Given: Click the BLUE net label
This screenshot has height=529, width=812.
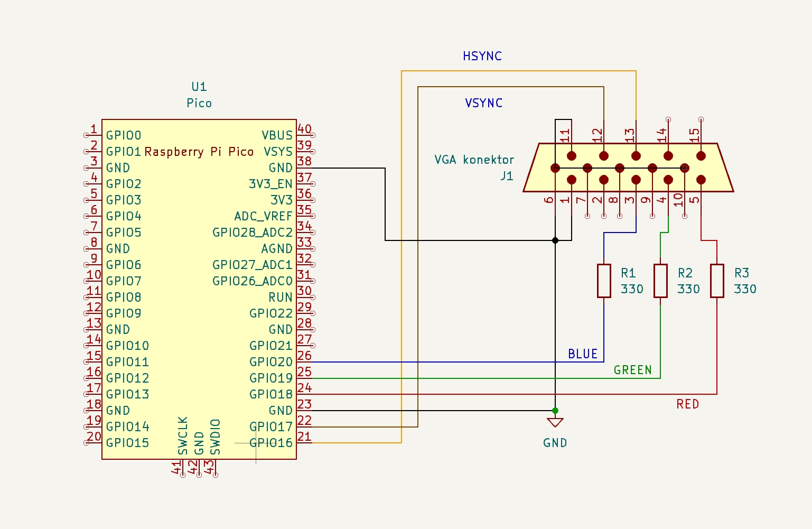Looking at the screenshot, I should [583, 354].
